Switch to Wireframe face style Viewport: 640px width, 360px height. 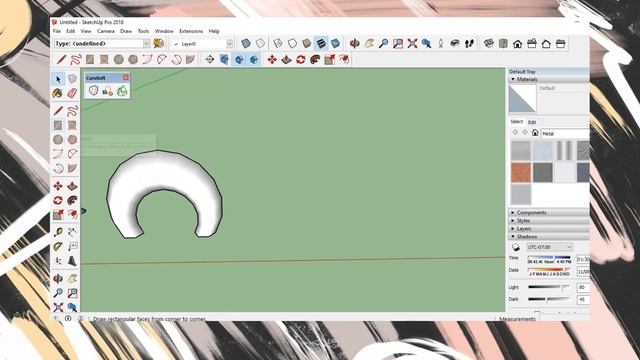(x=278, y=43)
